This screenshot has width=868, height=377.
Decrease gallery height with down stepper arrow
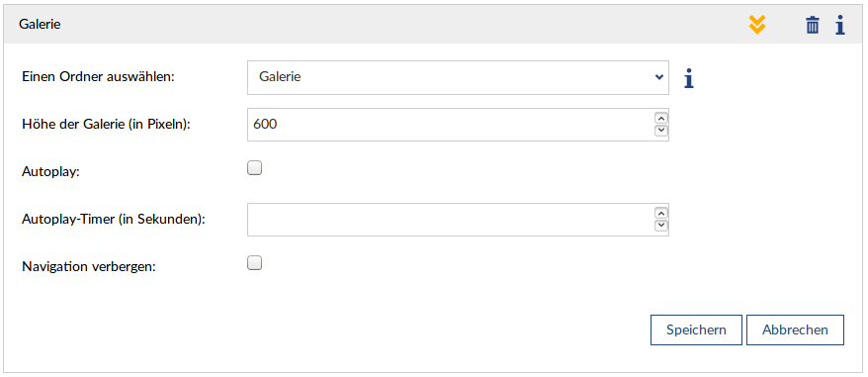point(661,131)
